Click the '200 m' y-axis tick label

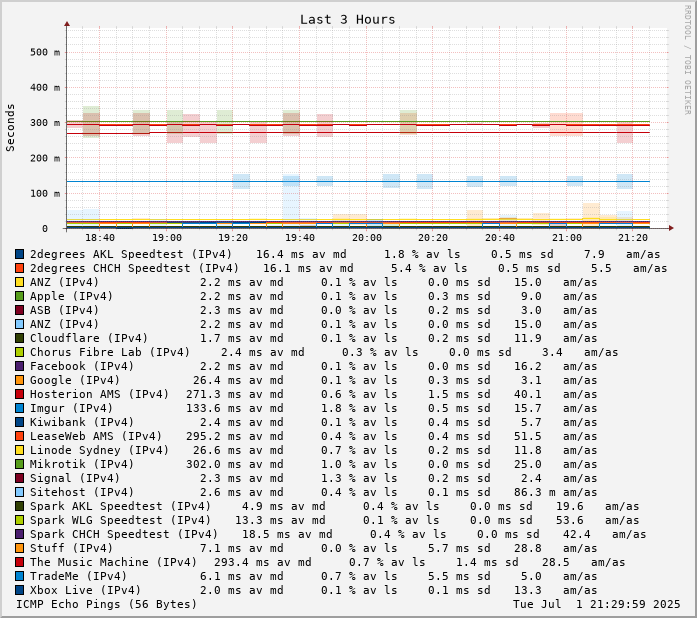coord(45,158)
